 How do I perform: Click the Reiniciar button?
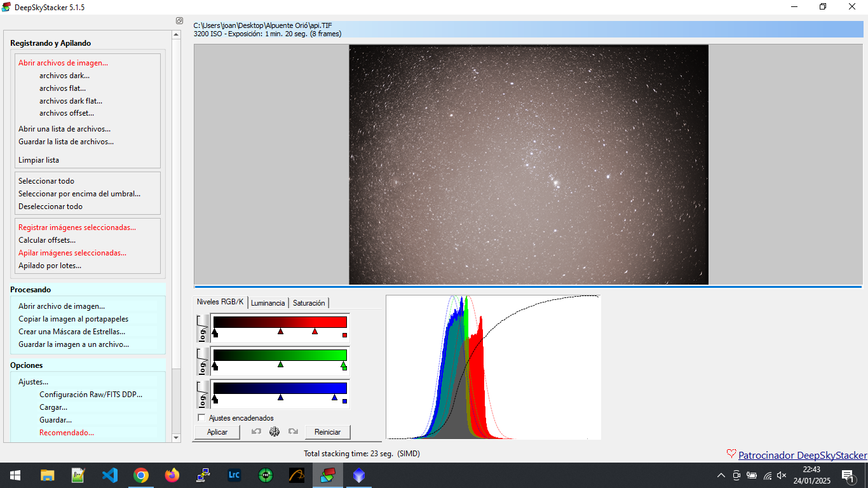click(328, 432)
